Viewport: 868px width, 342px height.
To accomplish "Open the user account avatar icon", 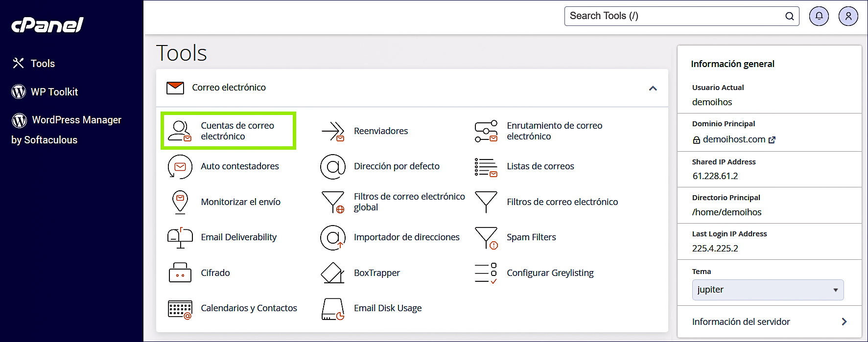I will 848,16.
